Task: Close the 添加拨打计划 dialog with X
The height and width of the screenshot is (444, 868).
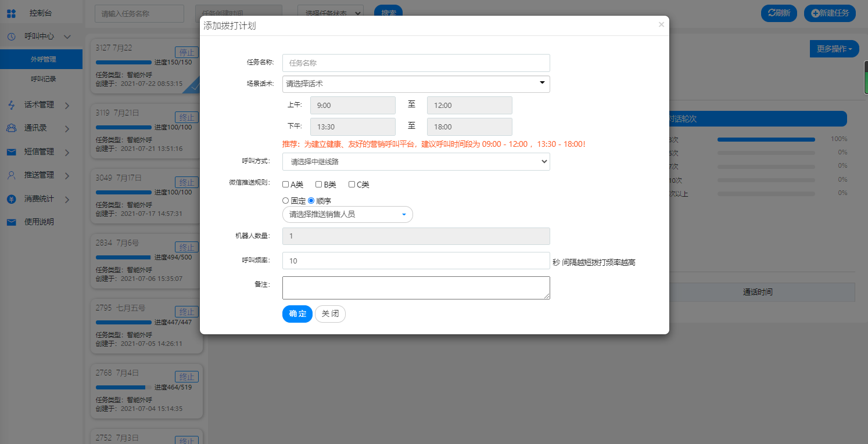Action: pyautogui.click(x=661, y=24)
